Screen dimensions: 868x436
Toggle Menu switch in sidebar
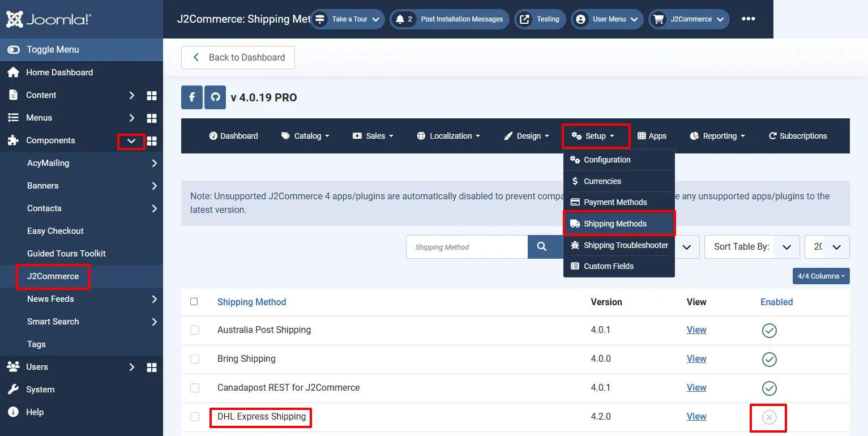coord(13,50)
